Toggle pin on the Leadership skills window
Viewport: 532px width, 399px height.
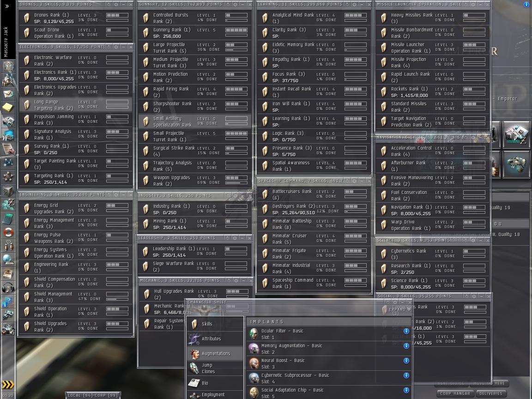coord(235,238)
